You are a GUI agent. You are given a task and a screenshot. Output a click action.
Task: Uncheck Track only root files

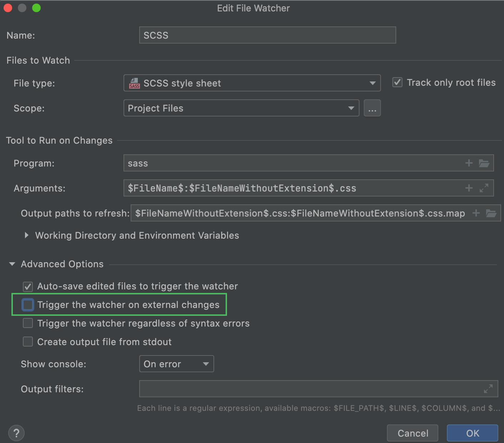[397, 82]
